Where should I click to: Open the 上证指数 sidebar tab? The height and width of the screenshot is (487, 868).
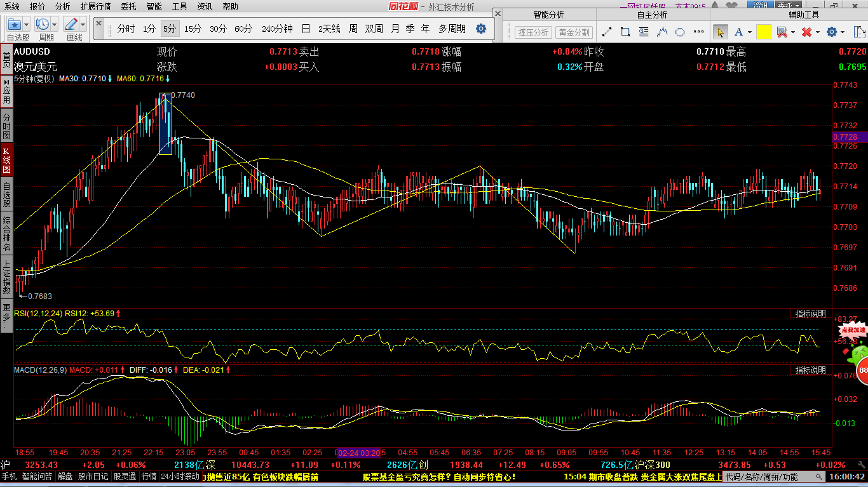pos(6,277)
